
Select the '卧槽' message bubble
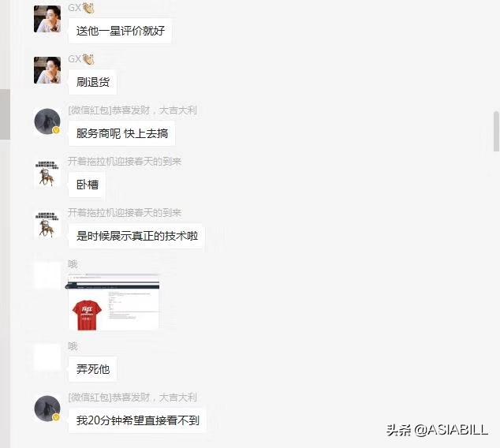click(87, 185)
